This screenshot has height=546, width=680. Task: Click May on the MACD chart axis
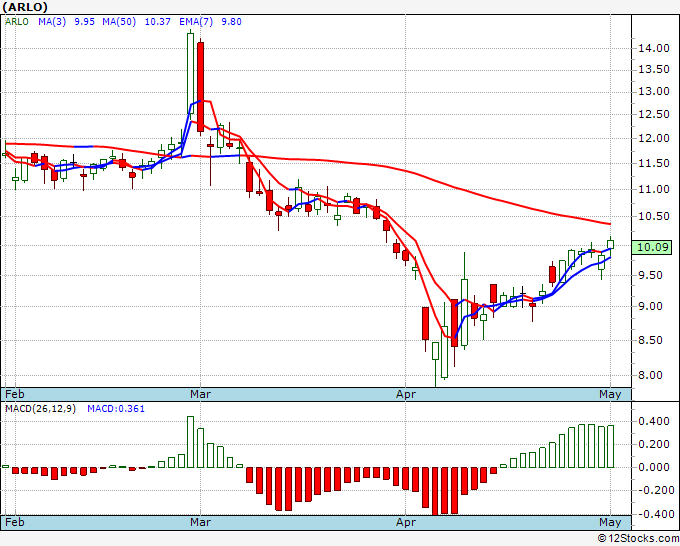pyautogui.click(x=610, y=522)
